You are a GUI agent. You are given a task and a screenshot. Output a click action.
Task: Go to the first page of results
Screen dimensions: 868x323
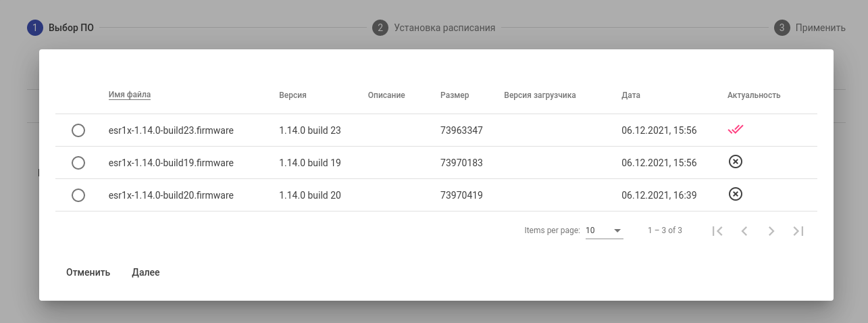(x=717, y=231)
